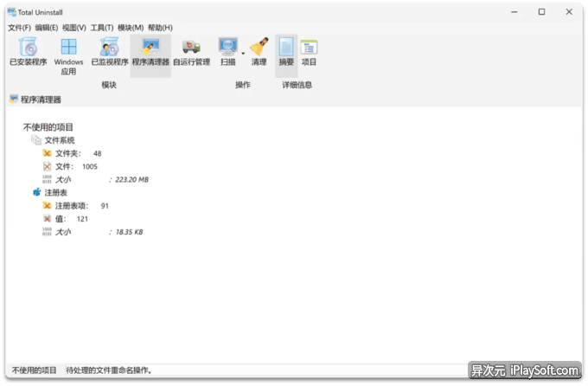Click the 223.20 MB size value

(131, 179)
